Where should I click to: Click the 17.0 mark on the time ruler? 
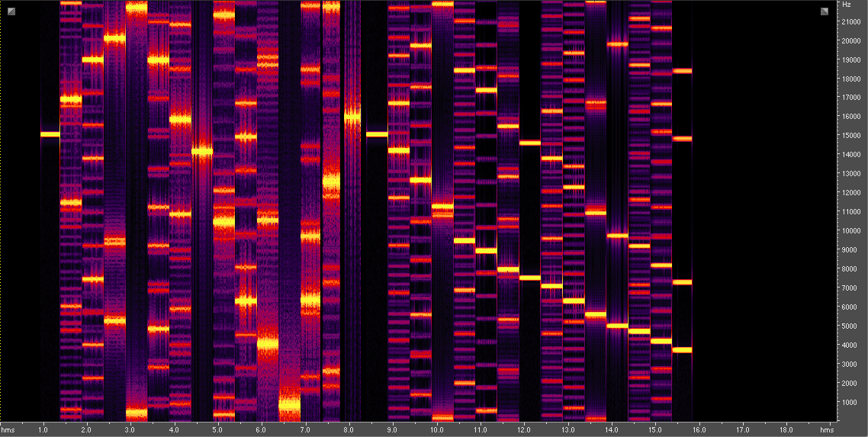[x=742, y=429]
